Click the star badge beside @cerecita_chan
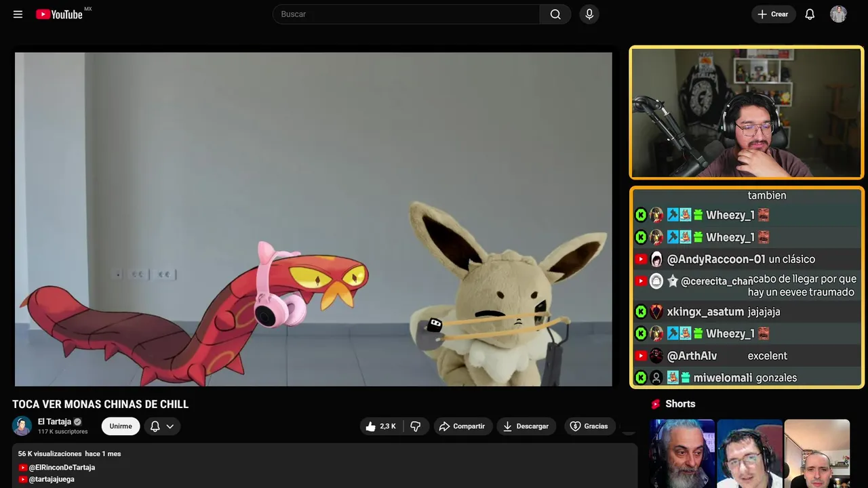Viewport: 868px width, 488px height. pos(673,281)
